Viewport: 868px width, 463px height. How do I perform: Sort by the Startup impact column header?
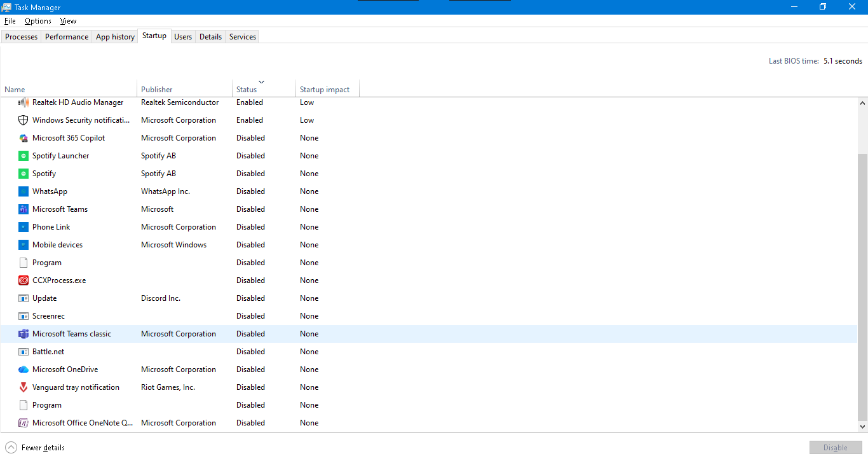[328, 89]
